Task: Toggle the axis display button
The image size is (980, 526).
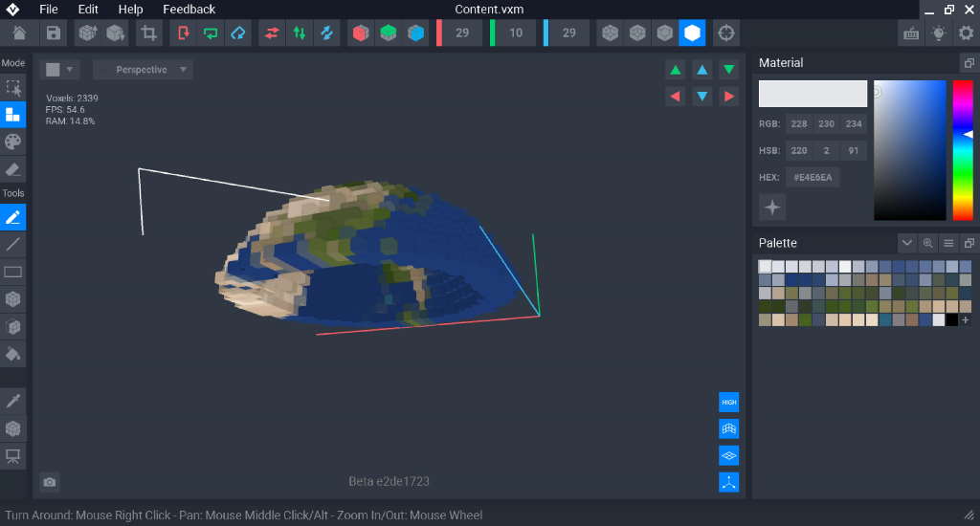Action: click(x=728, y=483)
